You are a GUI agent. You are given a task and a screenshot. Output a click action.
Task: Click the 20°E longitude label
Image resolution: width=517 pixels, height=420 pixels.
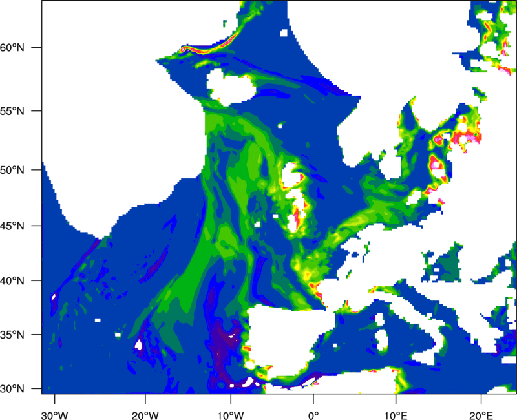[481, 415]
